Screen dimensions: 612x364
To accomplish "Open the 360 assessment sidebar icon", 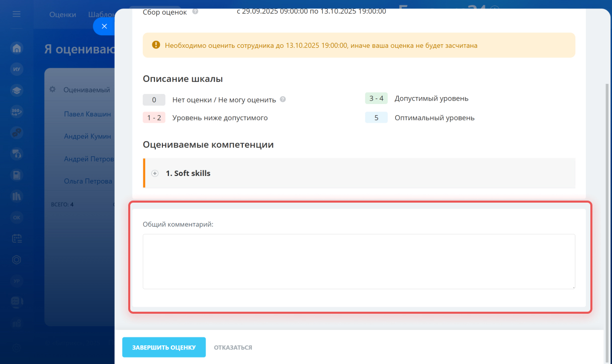I will tap(17, 112).
